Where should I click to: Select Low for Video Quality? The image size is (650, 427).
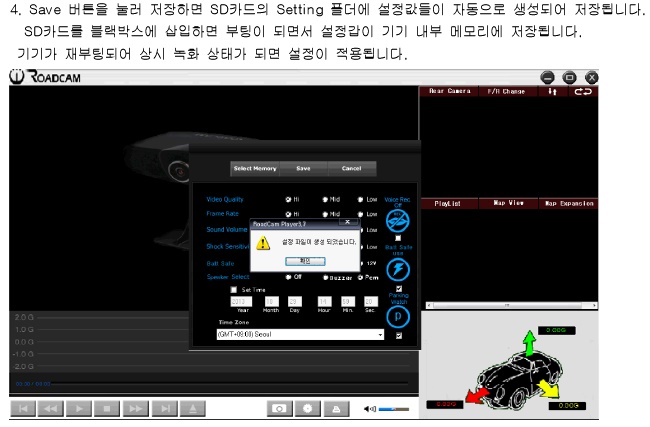361,199
